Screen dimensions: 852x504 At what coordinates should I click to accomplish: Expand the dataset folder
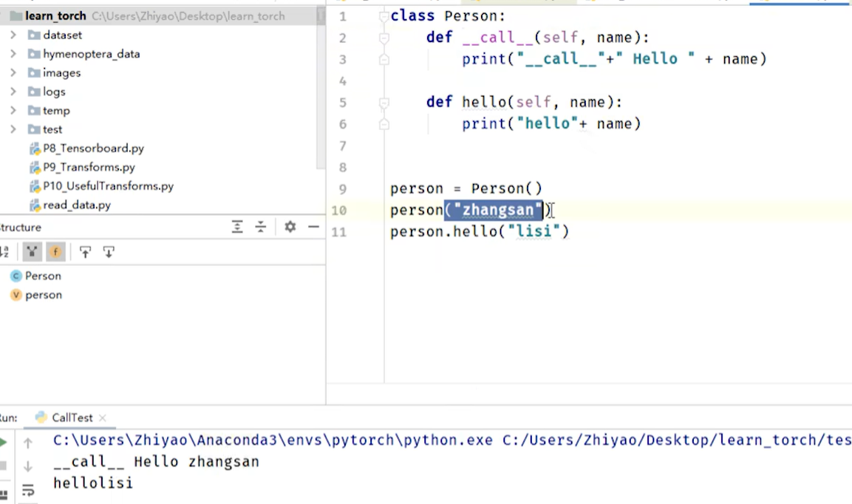coord(13,35)
